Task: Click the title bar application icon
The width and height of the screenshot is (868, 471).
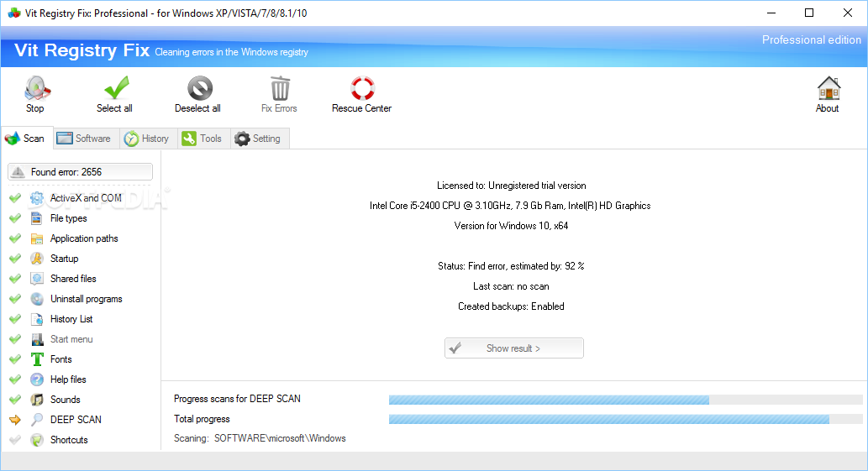Action: click(x=13, y=13)
